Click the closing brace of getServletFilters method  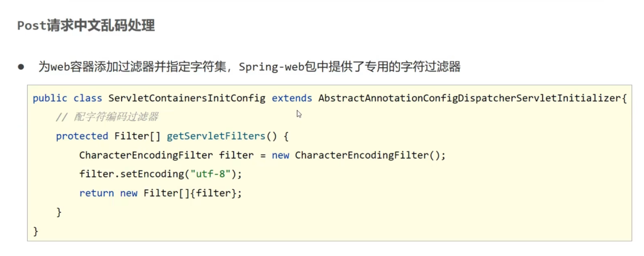click(x=59, y=212)
